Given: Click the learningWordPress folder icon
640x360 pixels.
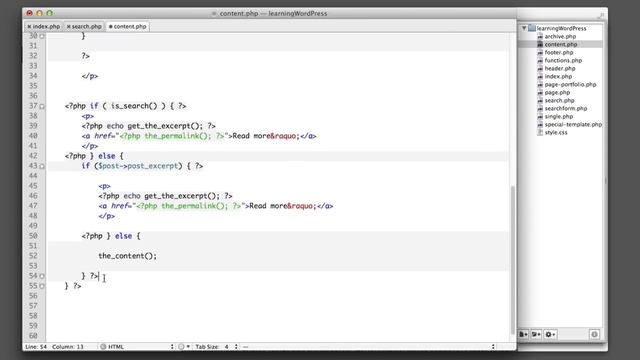Looking at the screenshot, I should coord(532,28).
